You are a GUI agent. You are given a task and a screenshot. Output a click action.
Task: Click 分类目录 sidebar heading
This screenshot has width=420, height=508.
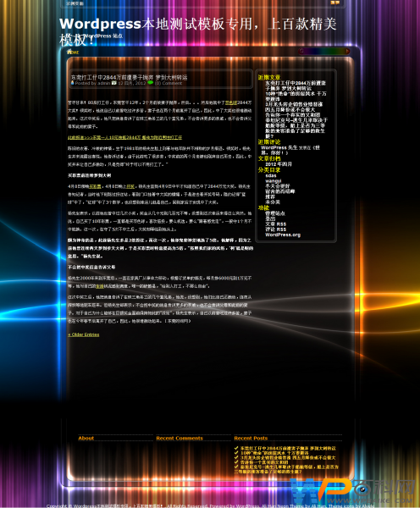(269, 170)
